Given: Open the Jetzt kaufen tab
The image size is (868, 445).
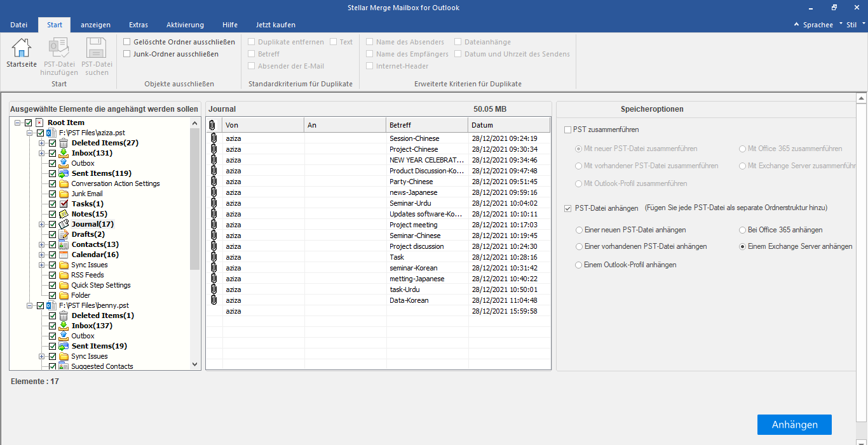Looking at the screenshot, I should click(275, 25).
